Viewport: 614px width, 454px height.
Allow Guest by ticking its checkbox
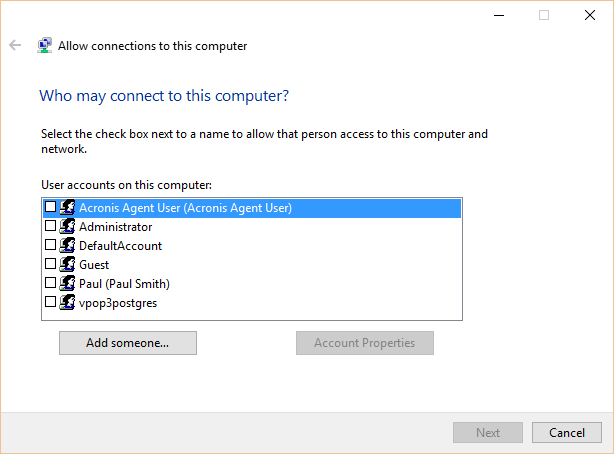pos(51,264)
